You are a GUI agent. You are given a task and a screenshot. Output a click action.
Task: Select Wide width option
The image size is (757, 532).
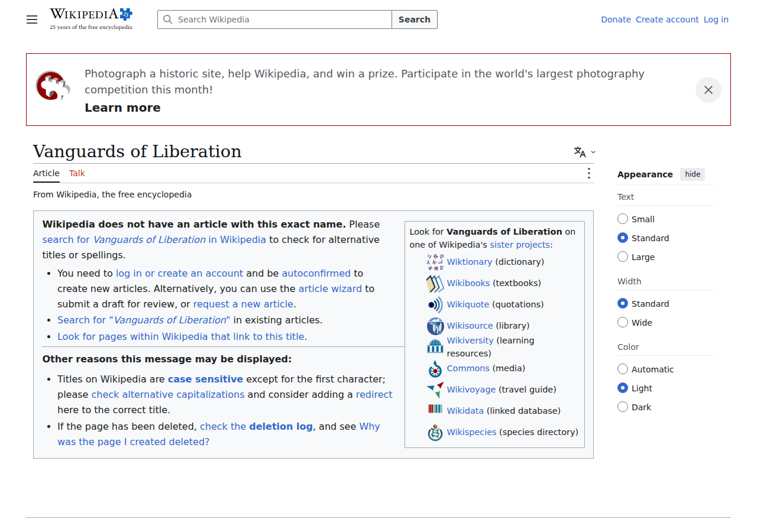pyautogui.click(x=623, y=322)
